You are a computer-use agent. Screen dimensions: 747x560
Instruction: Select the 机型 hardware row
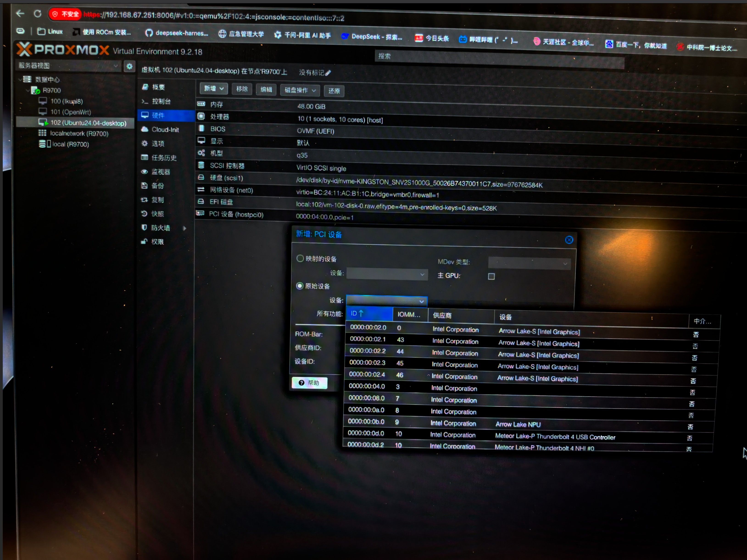(x=471, y=158)
